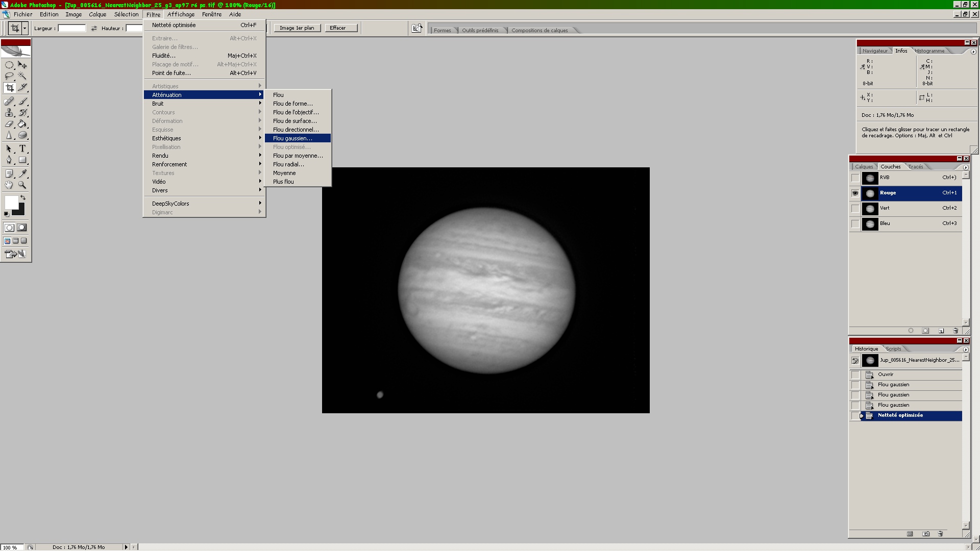Viewport: 980px width, 551px height.
Task: Hide the Rouge channel eye
Action: click(855, 193)
